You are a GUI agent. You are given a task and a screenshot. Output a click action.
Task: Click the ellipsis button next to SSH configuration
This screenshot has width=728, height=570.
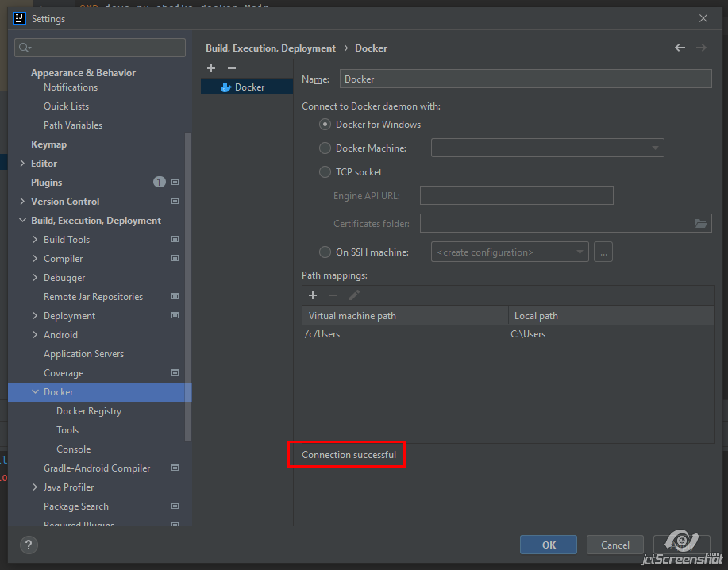(x=603, y=252)
